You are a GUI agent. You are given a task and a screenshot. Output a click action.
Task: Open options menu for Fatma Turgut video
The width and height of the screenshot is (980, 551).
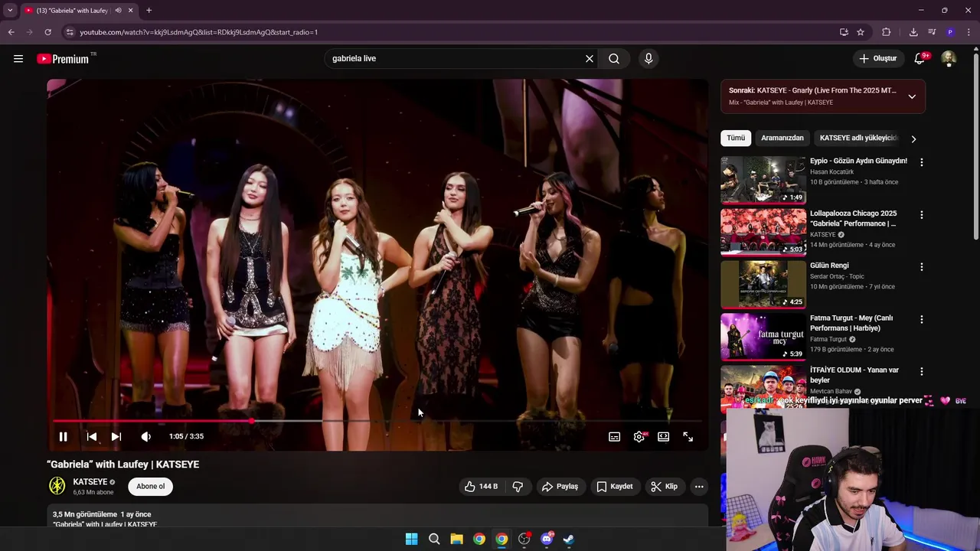pos(922,319)
